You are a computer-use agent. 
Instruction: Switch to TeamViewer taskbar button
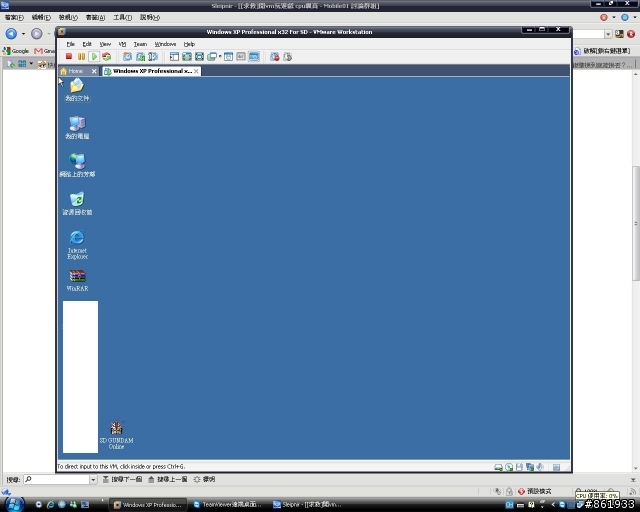tap(227, 505)
